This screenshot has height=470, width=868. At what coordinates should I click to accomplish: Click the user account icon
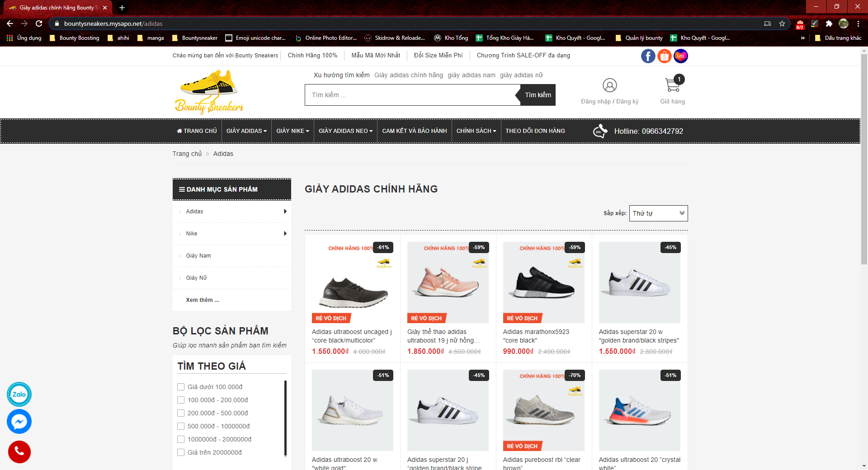(609, 85)
